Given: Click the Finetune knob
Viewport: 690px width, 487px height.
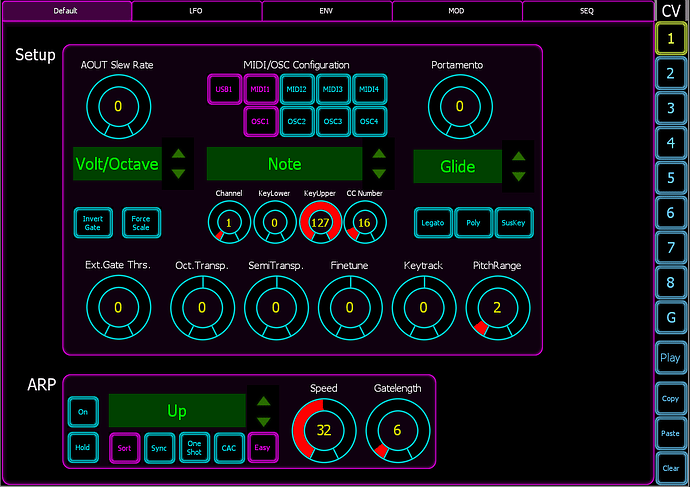Looking at the screenshot, I should pyautogui.click(x=350, y=308).
